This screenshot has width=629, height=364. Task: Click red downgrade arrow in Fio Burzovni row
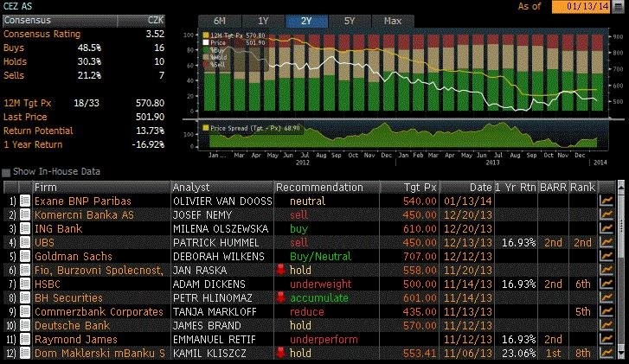tap(281, 270)
